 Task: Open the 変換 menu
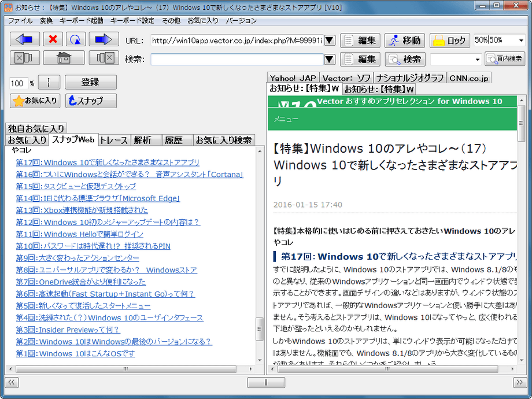[46, 21]
